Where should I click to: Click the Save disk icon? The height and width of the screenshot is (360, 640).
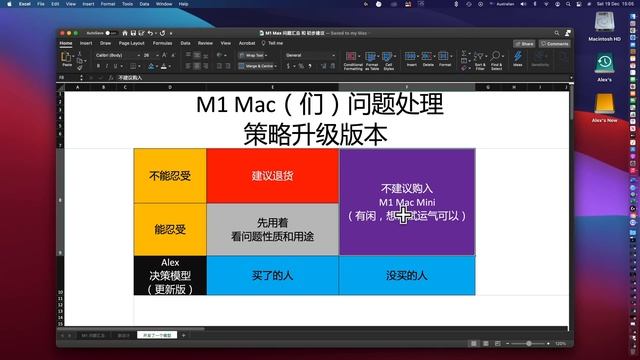tap(133, 33)
